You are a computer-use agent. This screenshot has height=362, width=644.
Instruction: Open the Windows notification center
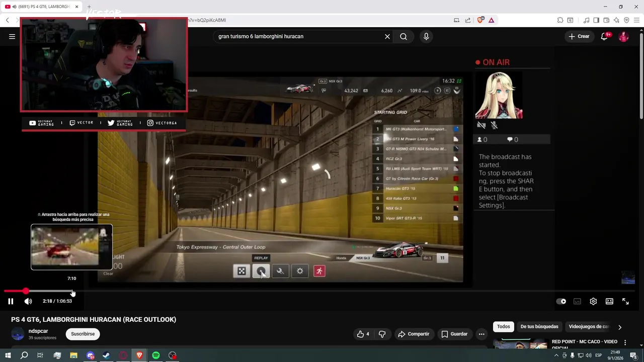pyautogui.click(x=633, y=355)
